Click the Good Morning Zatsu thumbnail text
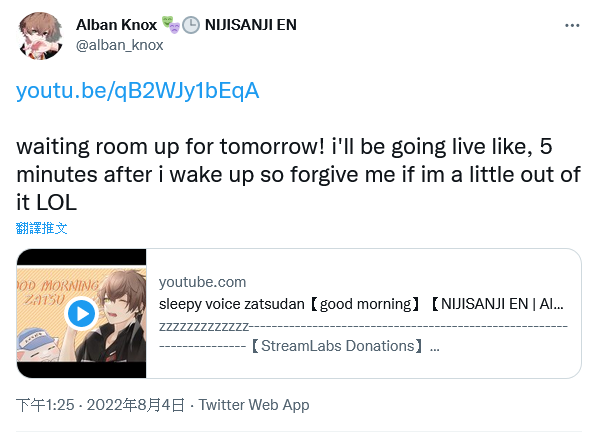This screenshot has width=598, height=432. (57, 292)
